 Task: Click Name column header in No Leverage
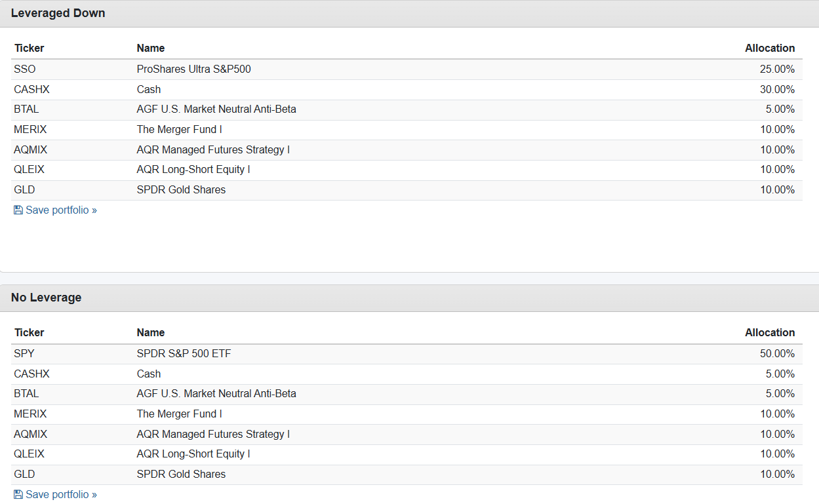point(150,332)
